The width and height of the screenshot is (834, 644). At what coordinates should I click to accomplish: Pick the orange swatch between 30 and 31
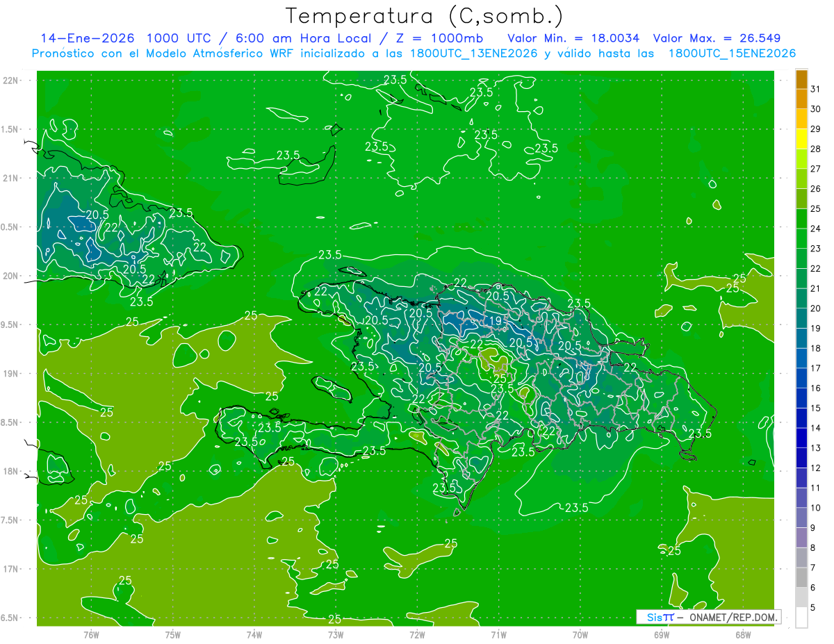(801, 99)
